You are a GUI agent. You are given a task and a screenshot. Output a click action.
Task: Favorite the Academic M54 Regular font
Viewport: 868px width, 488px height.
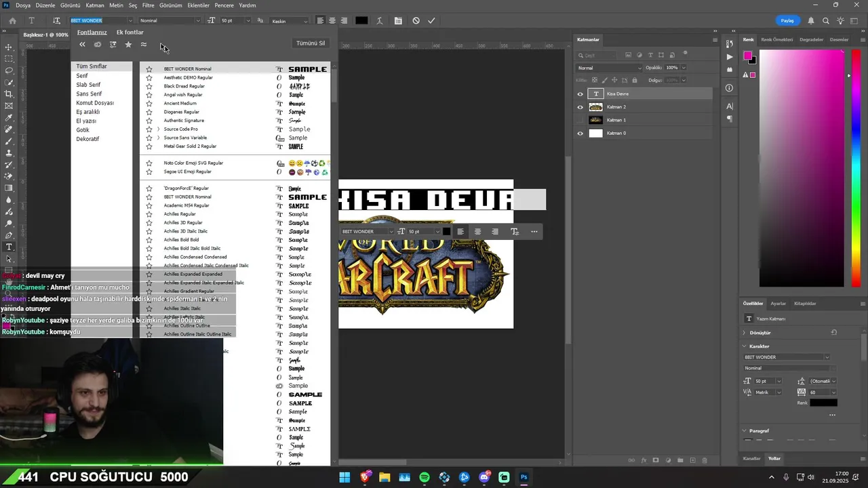pos(149,205)
